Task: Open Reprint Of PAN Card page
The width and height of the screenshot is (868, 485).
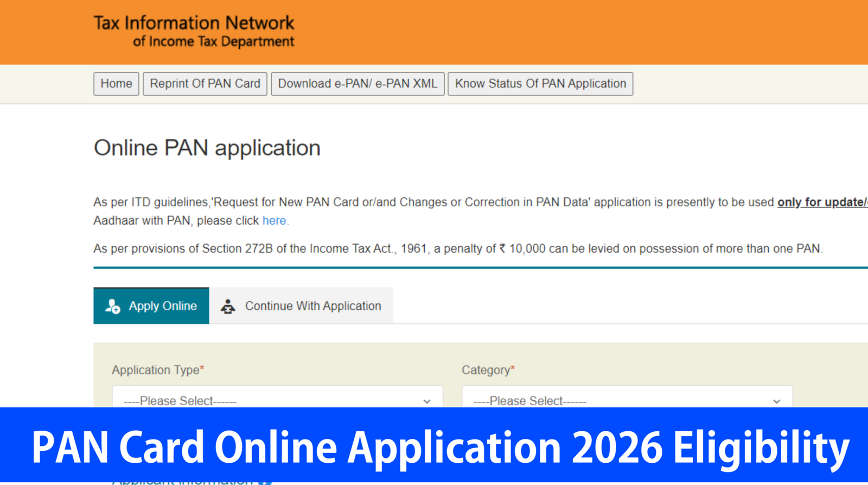Action: coord(205,84)
